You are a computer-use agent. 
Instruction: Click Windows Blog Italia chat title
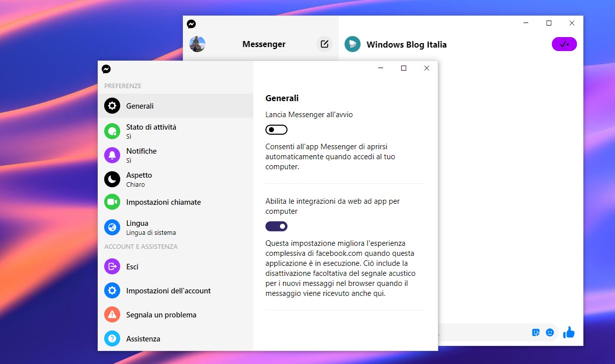[x=406, y=45]
